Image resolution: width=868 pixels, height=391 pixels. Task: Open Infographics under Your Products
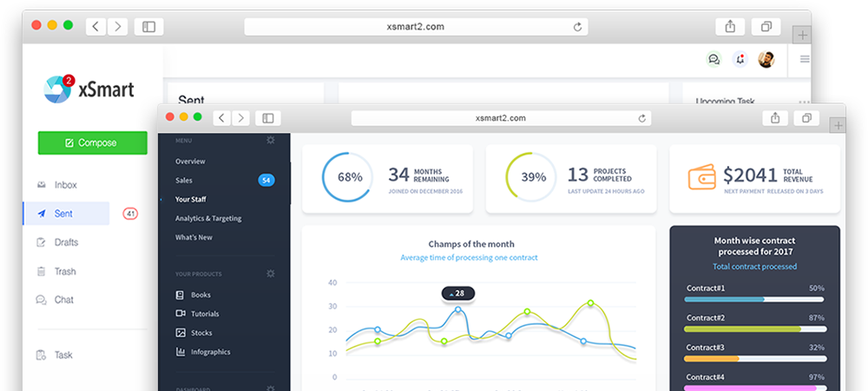pos(210,352)
